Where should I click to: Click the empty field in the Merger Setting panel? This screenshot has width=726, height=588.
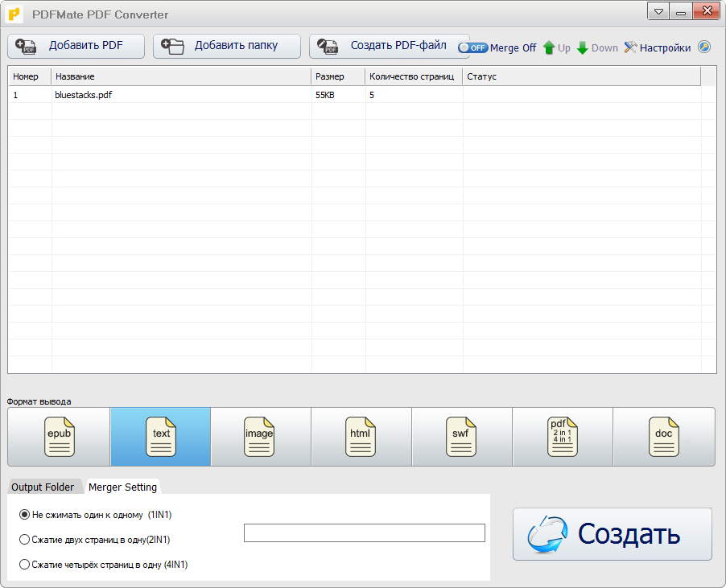pos(365,533)
